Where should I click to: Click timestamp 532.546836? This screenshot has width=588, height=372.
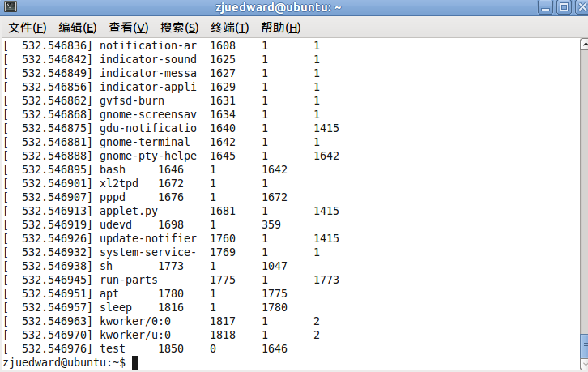54,46
